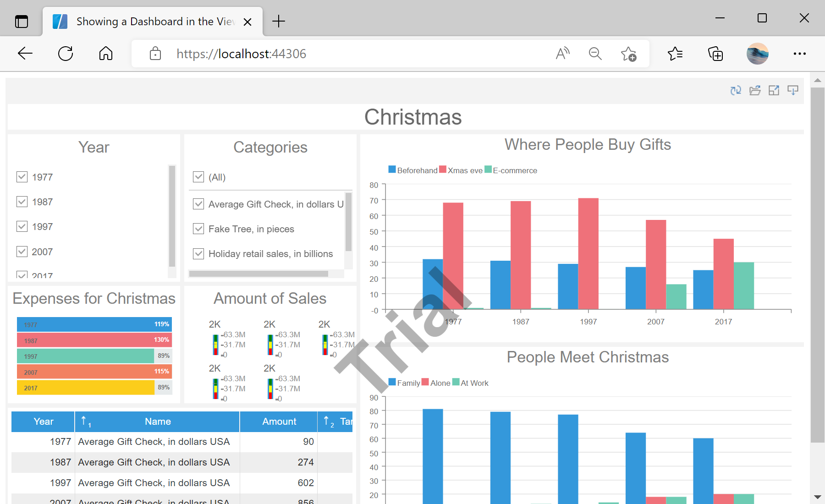The height and width of the screenshot is (504, 825).
Task: Toggle the Fake Tree, in pieces checkbox
Action: point(198,229)
